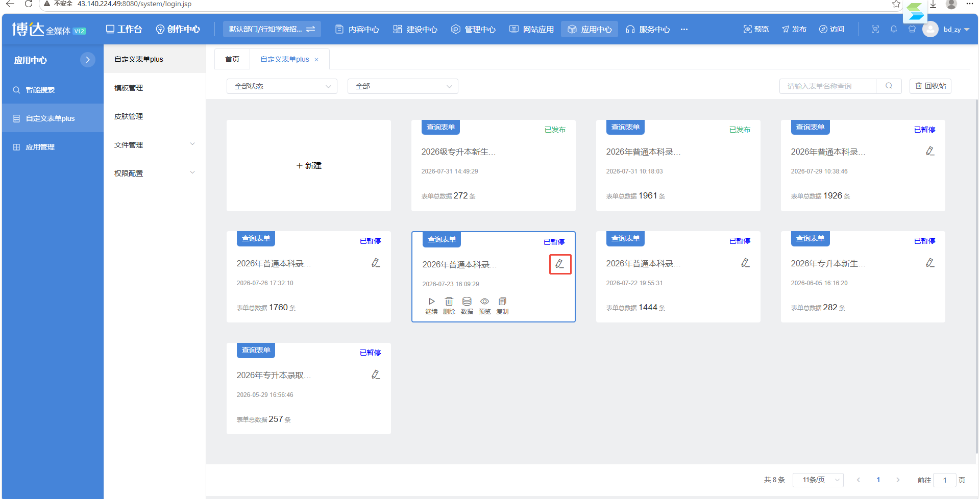Screen dimensions: 980x499
Task: Open the 11条/页 page size dropdown
Action: 818,480
